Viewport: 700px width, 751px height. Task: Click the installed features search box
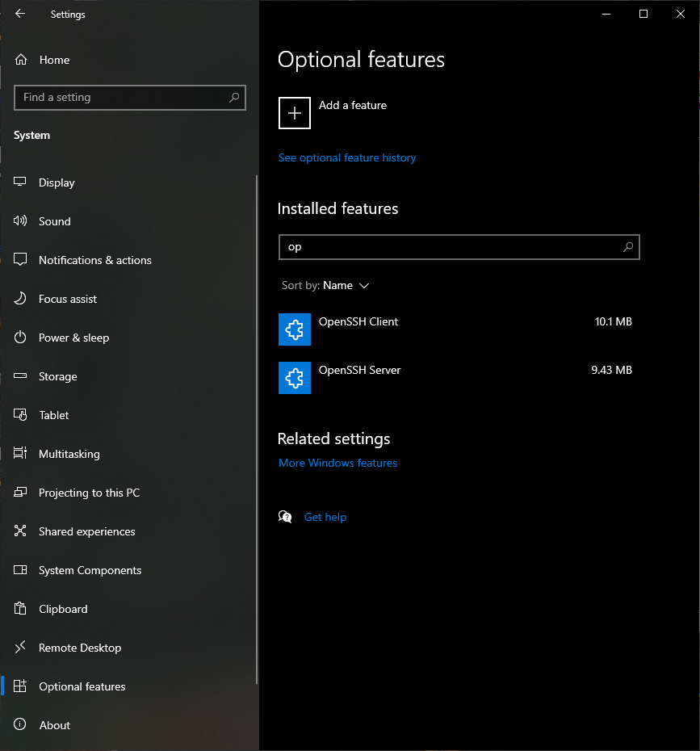tap(452, 247)
